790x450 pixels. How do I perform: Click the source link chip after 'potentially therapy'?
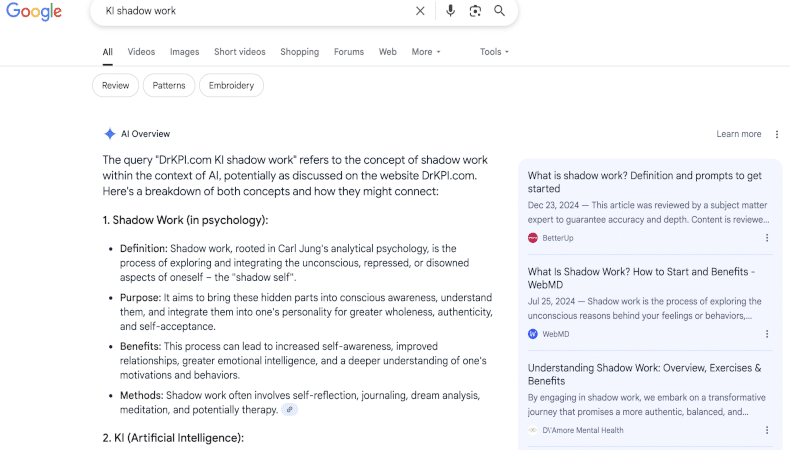pos(290,410)
